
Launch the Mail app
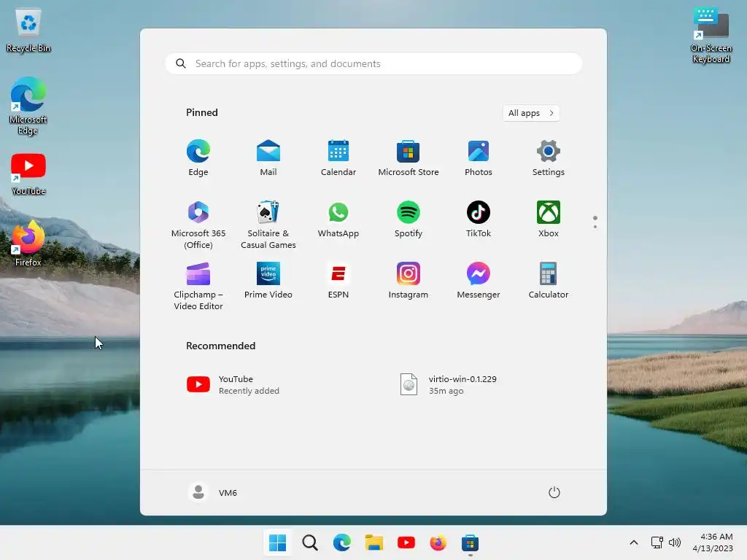[x=268, y=158]
